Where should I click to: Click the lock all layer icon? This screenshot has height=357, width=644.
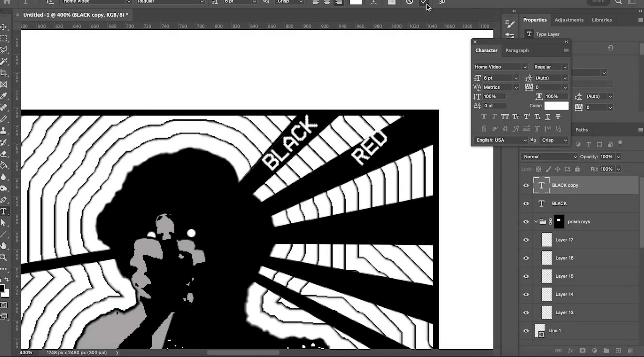point(577,169)
